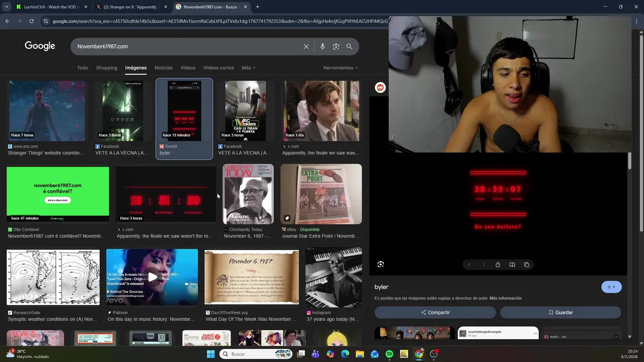Click the share icon in previewed screenshot

coord(498,265)
